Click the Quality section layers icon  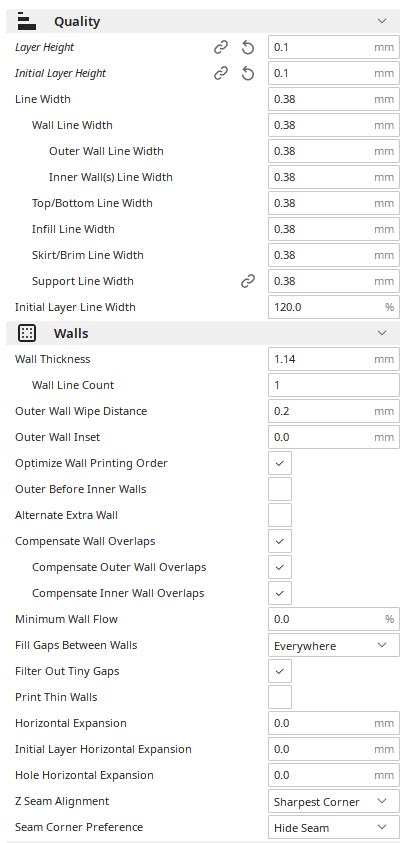[x=27, y=22]
